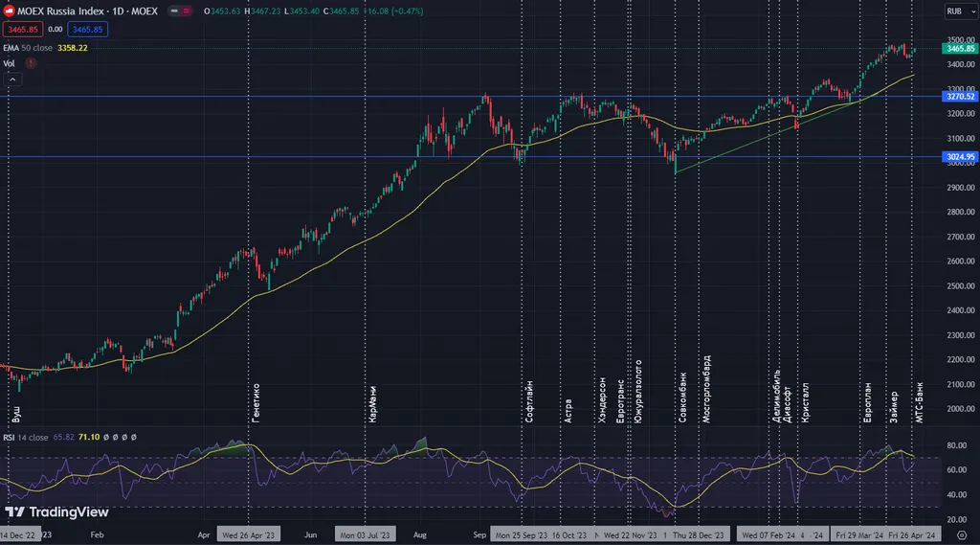Click the 80.00 level on RSI axis
Viewport: 980px width, 545px height.
(x=957, y=445)
